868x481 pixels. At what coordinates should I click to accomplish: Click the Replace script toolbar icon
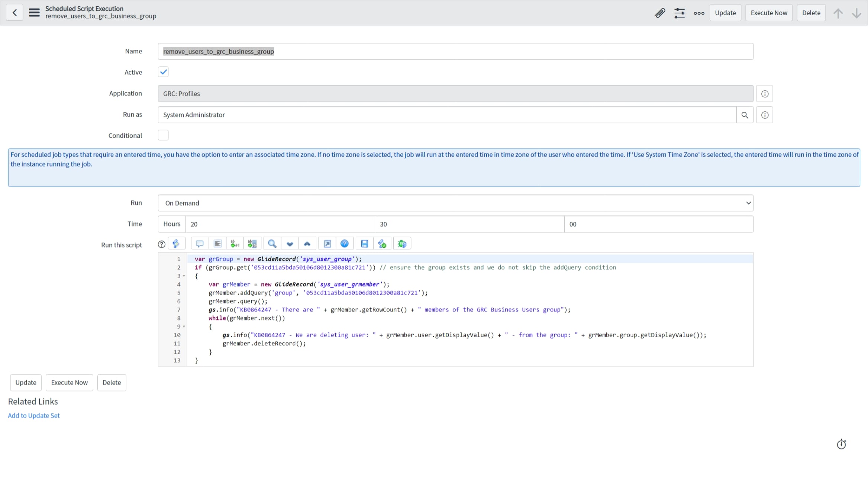(x=235, y=244)
